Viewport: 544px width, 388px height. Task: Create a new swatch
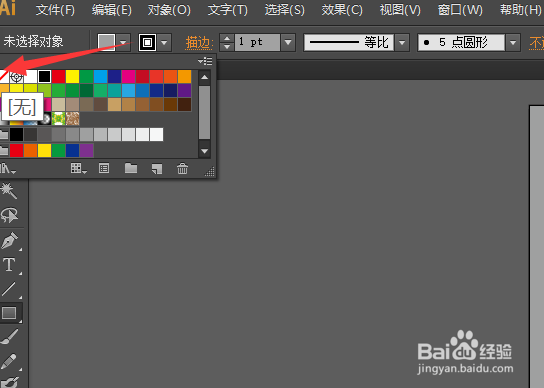click(157, 169)
